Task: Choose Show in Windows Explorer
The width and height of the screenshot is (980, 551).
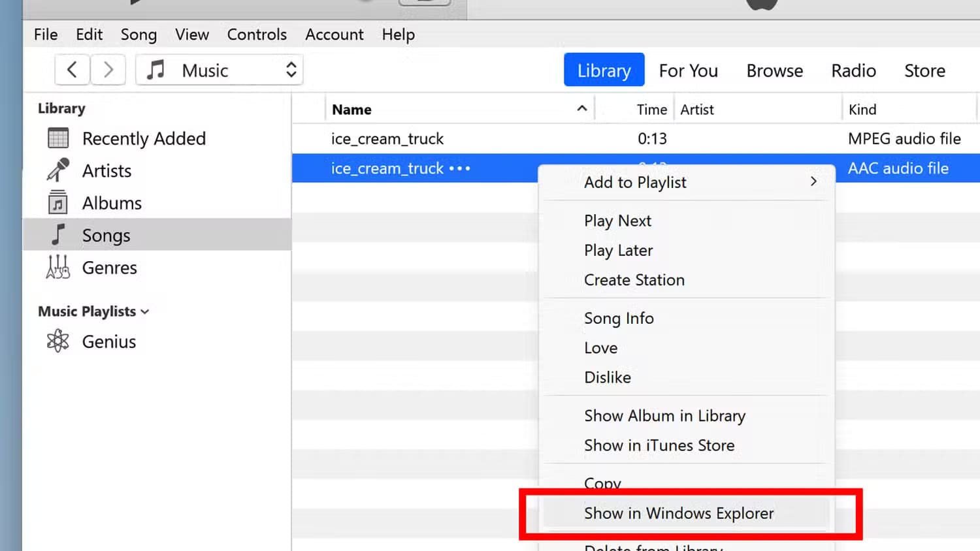Action: click(686, 513)
